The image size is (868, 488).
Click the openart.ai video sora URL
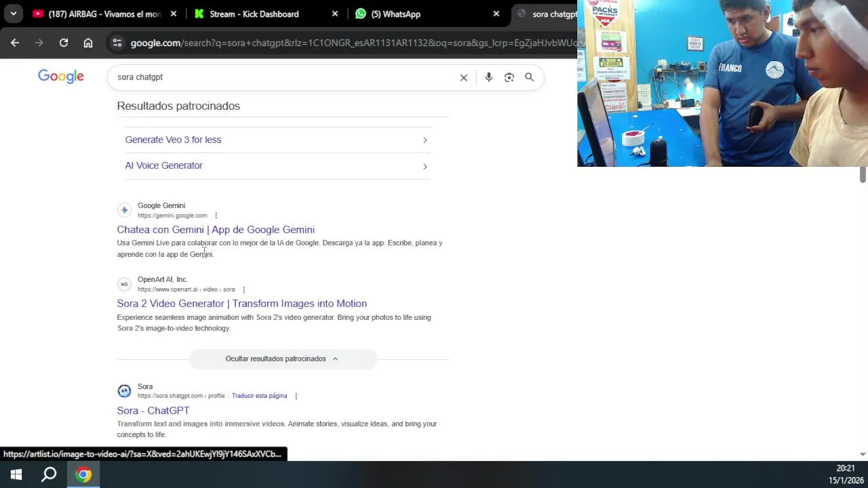pyautogui.click(x=186, y=289)
